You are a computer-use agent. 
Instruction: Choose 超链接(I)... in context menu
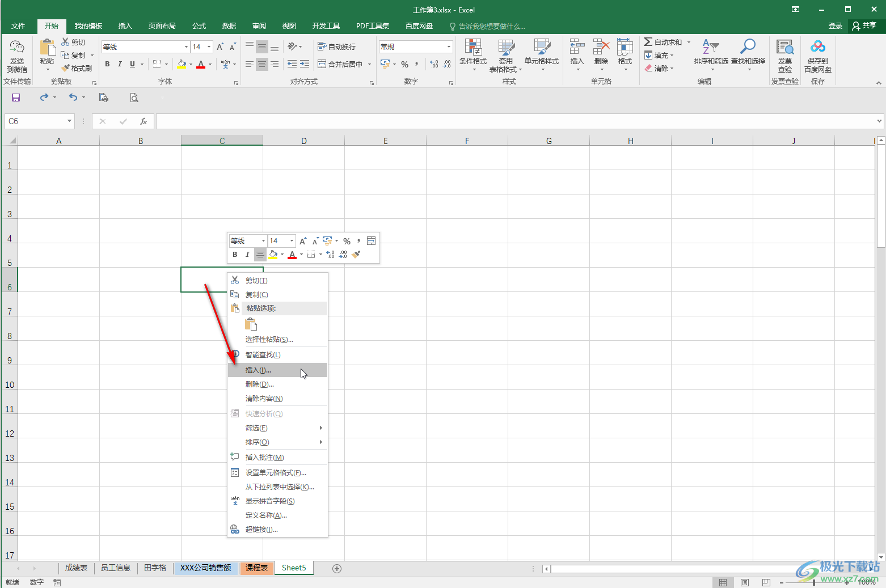[277, 530]
